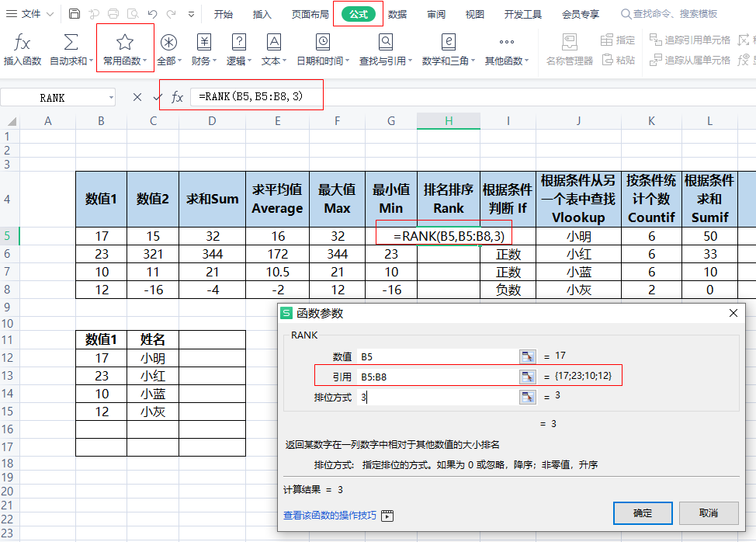Click the formula bar text =RANK(B5,B5:B8,3)
Screen dimensions: 756x542
251,96
